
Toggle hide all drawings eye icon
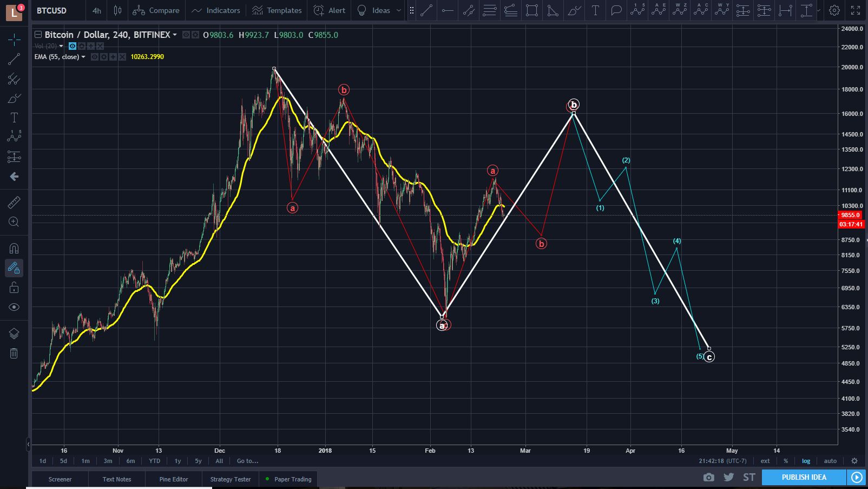coord(14,307)
